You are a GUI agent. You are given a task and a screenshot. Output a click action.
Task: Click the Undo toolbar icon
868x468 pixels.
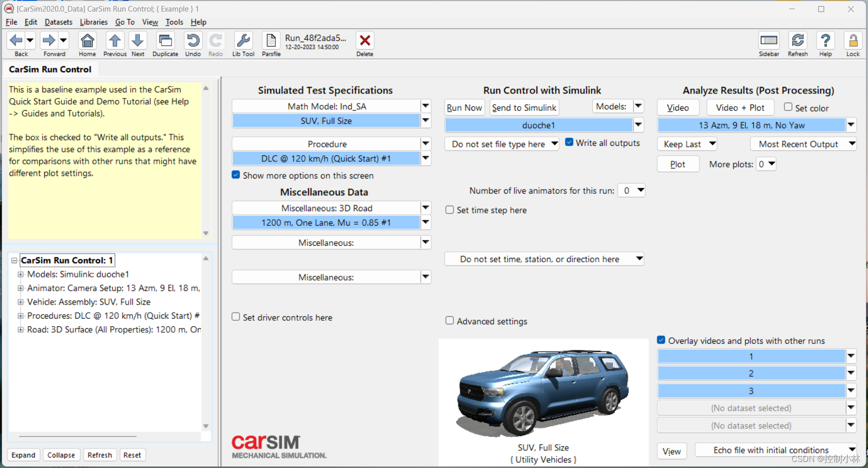(x=193, y=41)
